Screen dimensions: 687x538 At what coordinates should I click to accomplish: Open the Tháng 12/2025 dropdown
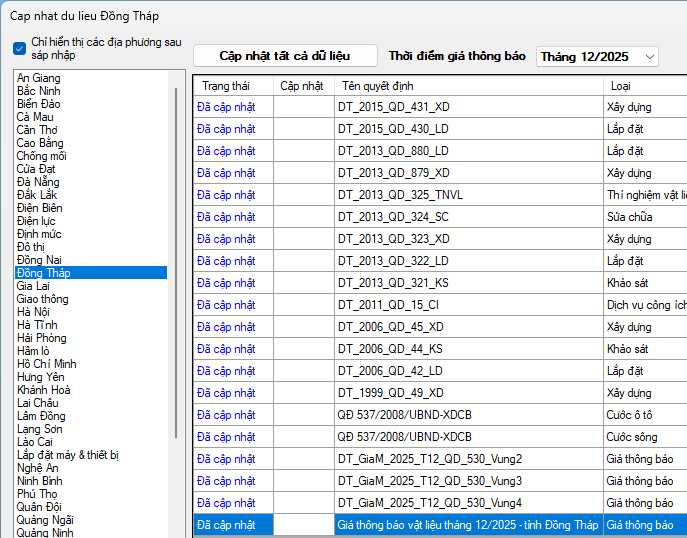[x=597, y=56]
